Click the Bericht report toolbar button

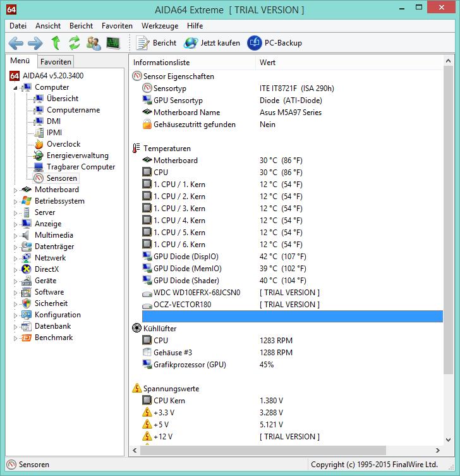156,43
